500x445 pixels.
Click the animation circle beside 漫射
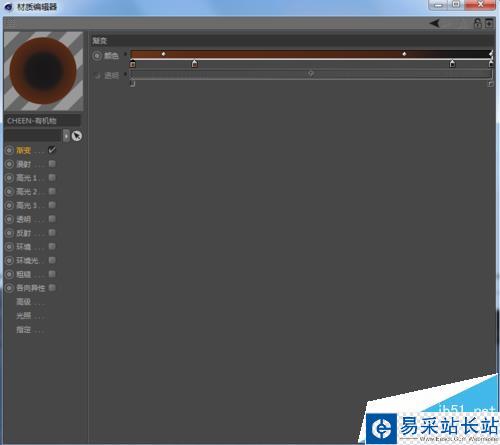coord(9,164)
